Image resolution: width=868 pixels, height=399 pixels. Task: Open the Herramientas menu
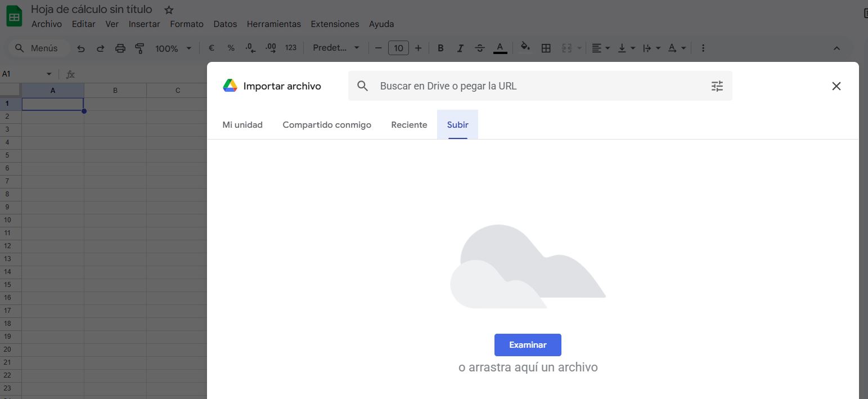pos(274,24)
